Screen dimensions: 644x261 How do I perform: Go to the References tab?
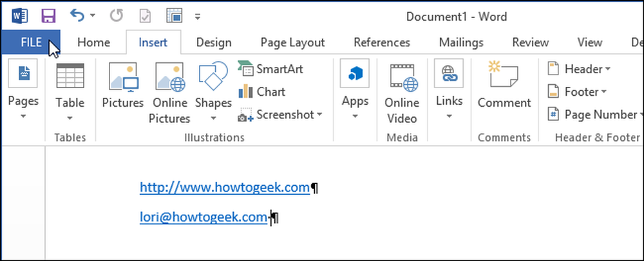[x=382, y=42]
